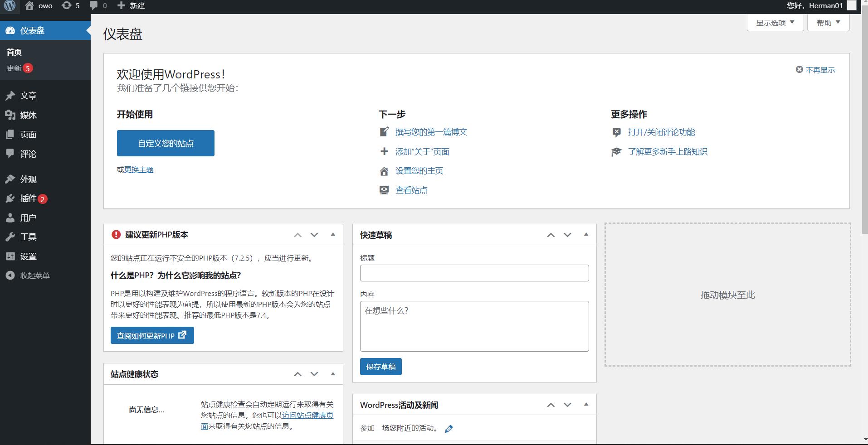Open the Comments (评论) bubble icon
The width and height of the screenshot is (868, 445).
11,154
